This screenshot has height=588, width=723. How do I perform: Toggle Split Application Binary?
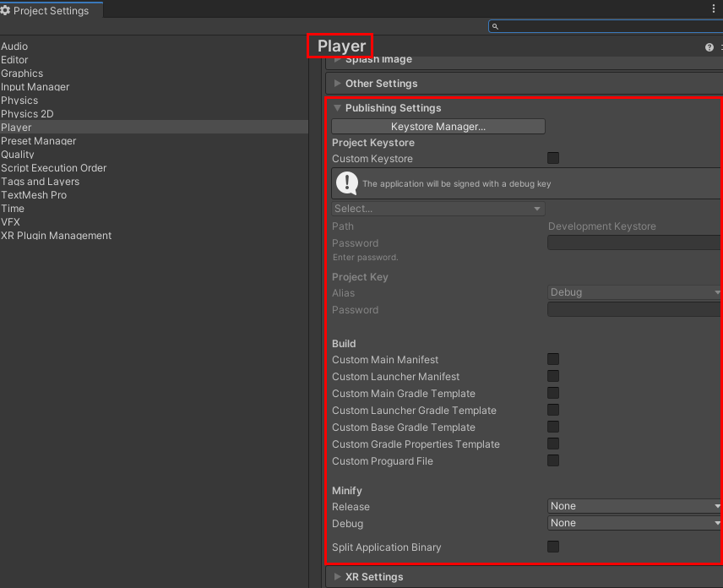(553, 547)
